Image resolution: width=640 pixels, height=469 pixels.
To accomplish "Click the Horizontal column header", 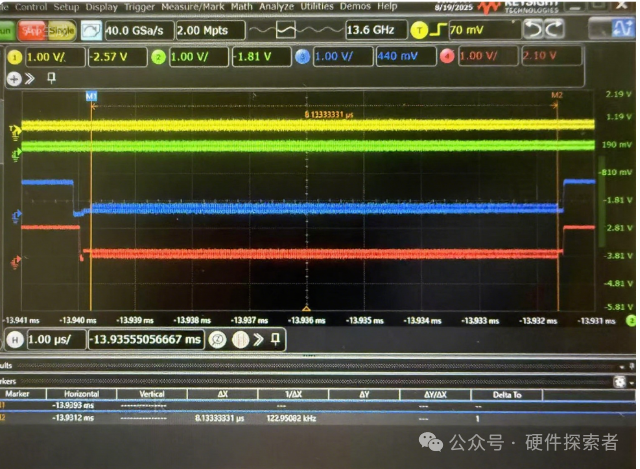I will tap(82, 394).
